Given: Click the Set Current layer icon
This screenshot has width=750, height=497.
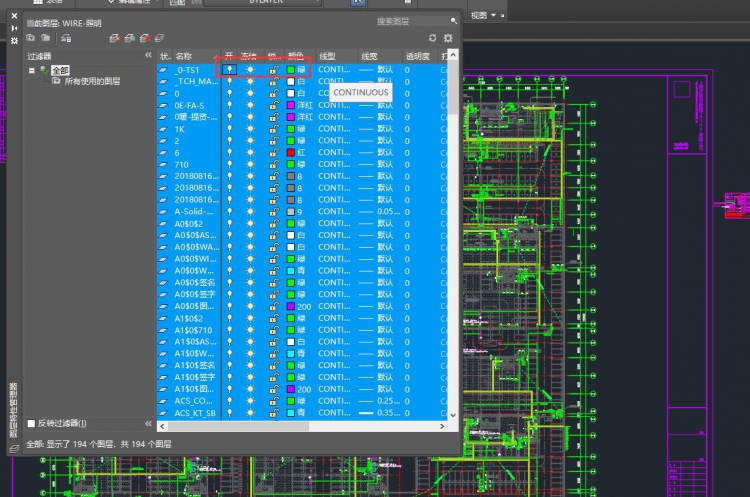Looking at the screenshot, I should tap(160, 38).
